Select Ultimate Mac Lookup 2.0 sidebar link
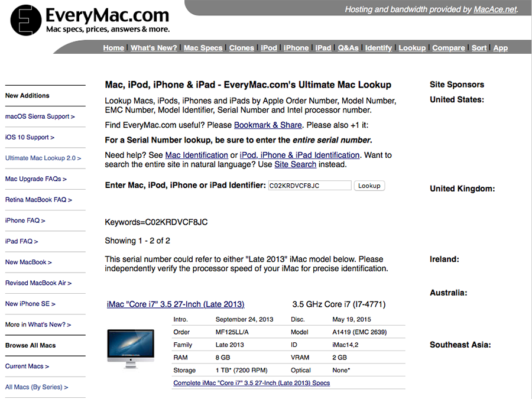The image size is (532, 399). point(43,158)
